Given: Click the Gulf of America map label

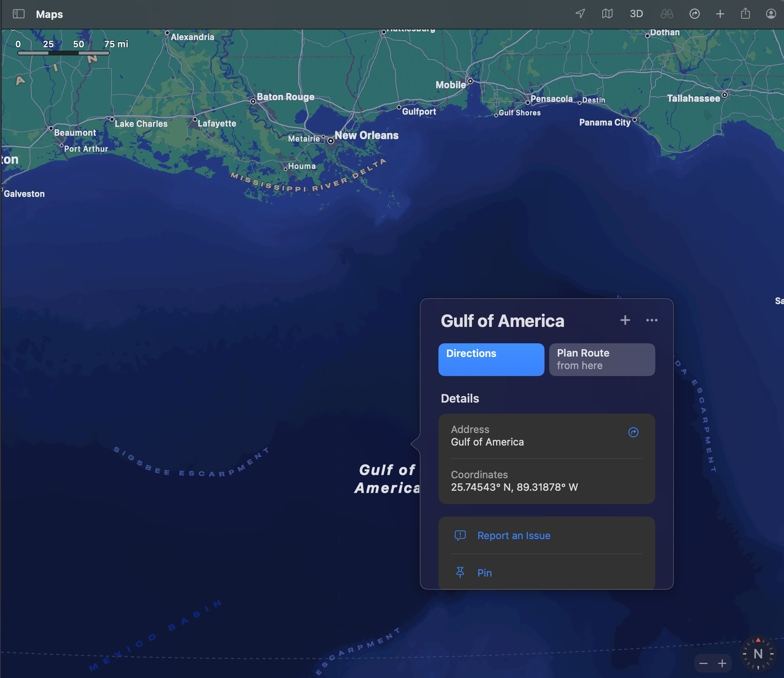Looking at the screenshot, I should pyautogui.click(x=387, y=479).
